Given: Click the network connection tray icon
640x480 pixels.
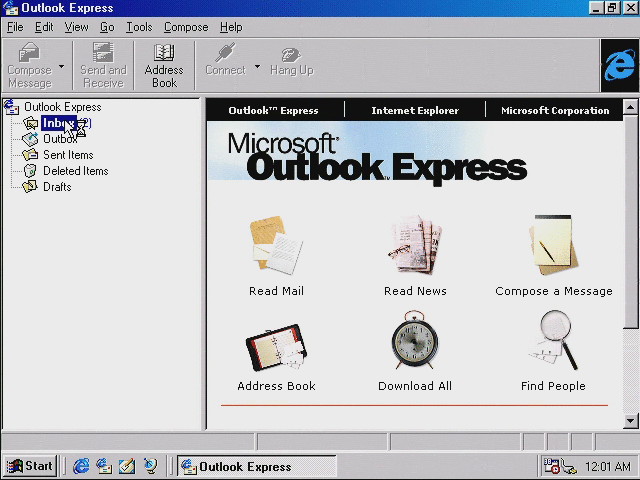Looking at the screenshot, I should coord(568,467).
